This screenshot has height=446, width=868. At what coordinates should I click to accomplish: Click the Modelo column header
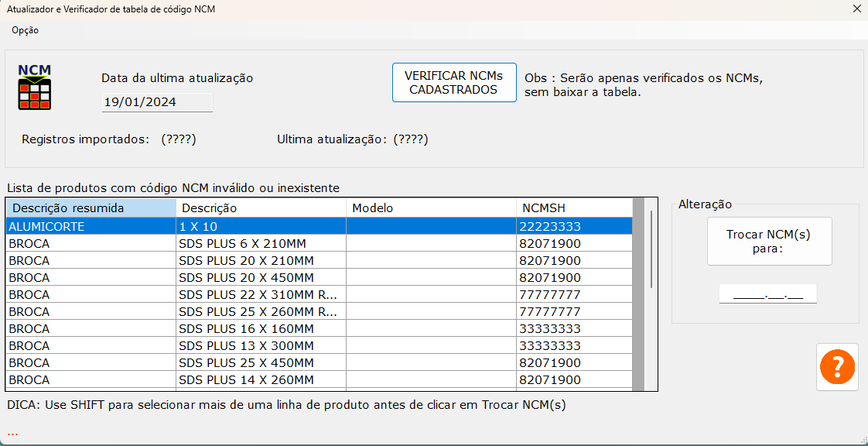(431, 208)
